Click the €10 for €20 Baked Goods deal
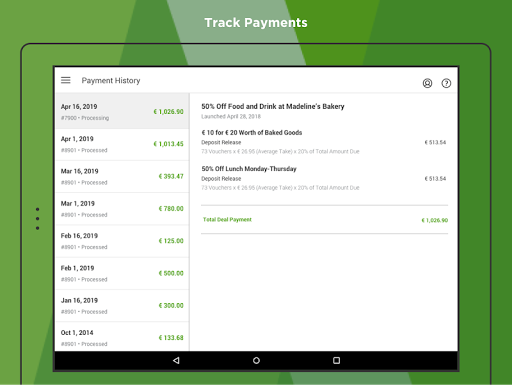 coord(252,133)
